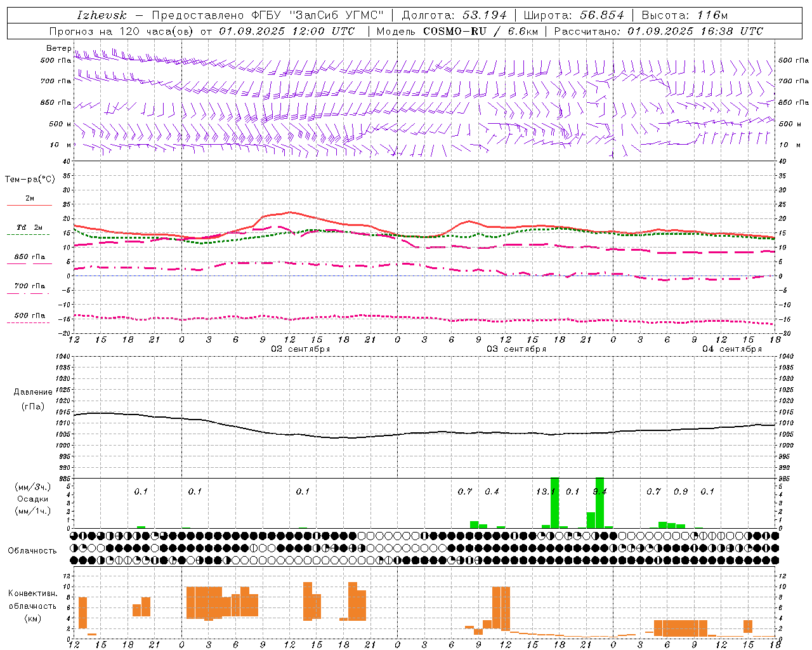Click the '(гПа)' unit label under Давление
Image resolution: width=812 pixels, height=650 pixels.
pos(33,407)
